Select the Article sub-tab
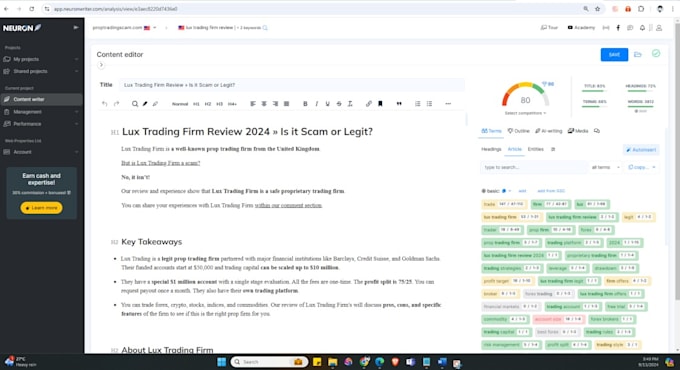Image resolution: width=680 pixels, height=370 pixels. click(515, 149)
